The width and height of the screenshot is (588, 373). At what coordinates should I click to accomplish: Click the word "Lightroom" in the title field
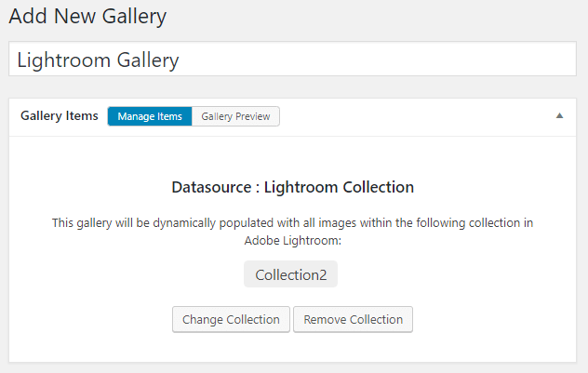coord(64,60)
